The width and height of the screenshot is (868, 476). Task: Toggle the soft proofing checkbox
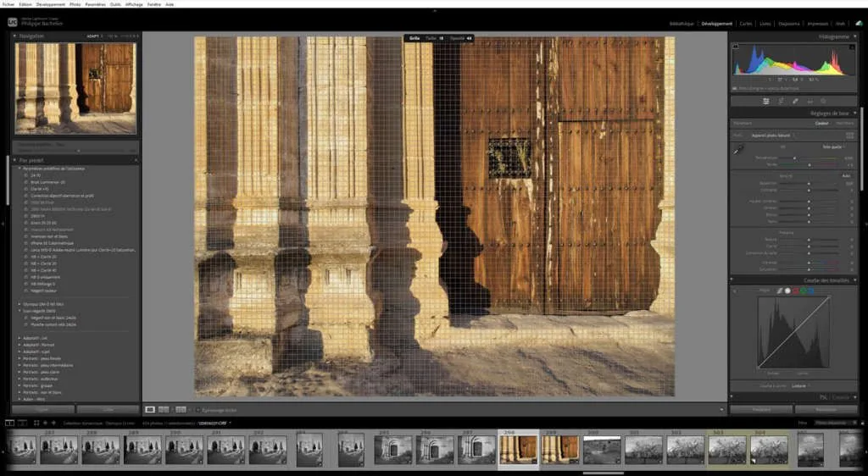click(x=197, y=409)
